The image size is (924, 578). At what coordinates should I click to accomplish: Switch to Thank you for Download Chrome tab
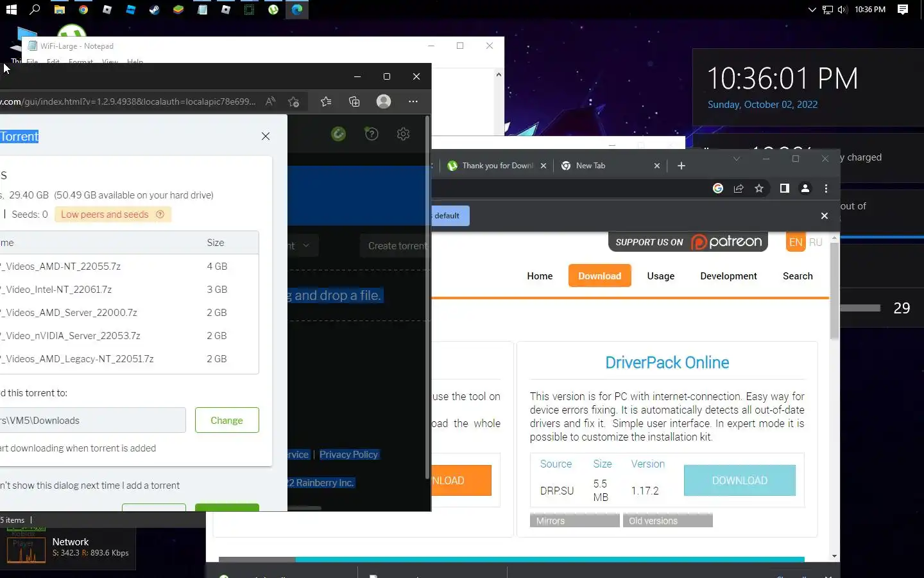[x=491, y=166]
